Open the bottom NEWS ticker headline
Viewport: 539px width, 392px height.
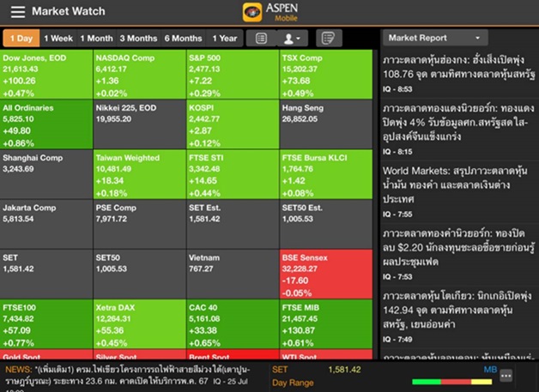click(x=132, y=376)
